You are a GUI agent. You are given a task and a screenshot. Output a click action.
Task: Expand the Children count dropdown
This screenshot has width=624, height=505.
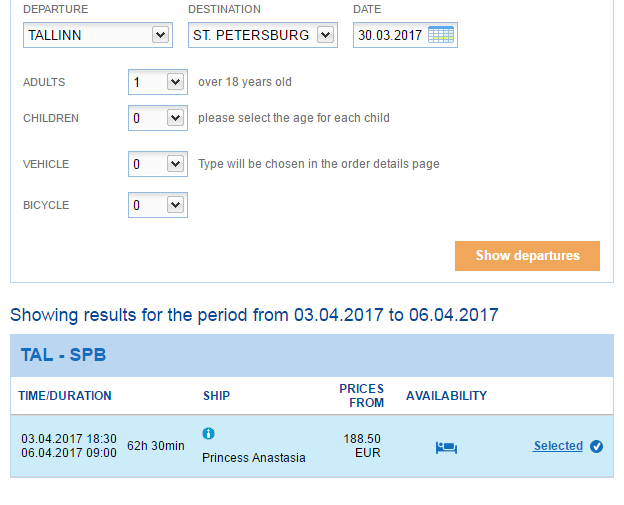pyautogui.click(x=158, y=118)
